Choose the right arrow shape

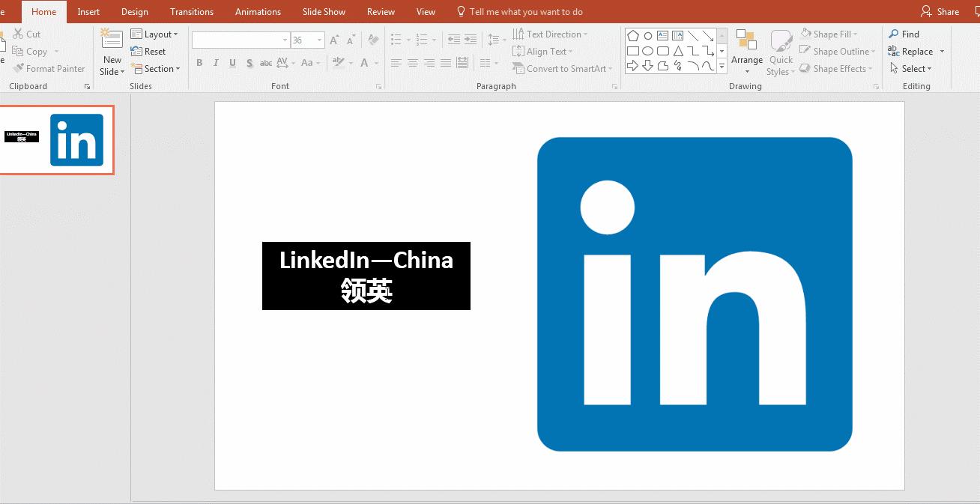coord(633,66)
